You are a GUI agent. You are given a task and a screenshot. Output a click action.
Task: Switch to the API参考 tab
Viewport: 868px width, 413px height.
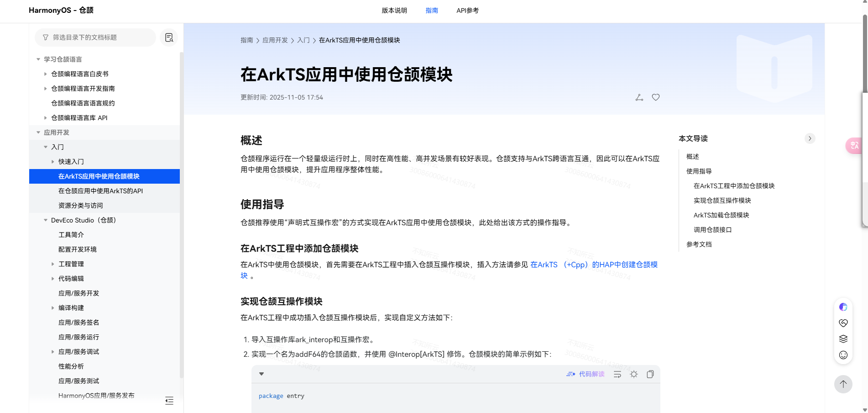(467, 10)
